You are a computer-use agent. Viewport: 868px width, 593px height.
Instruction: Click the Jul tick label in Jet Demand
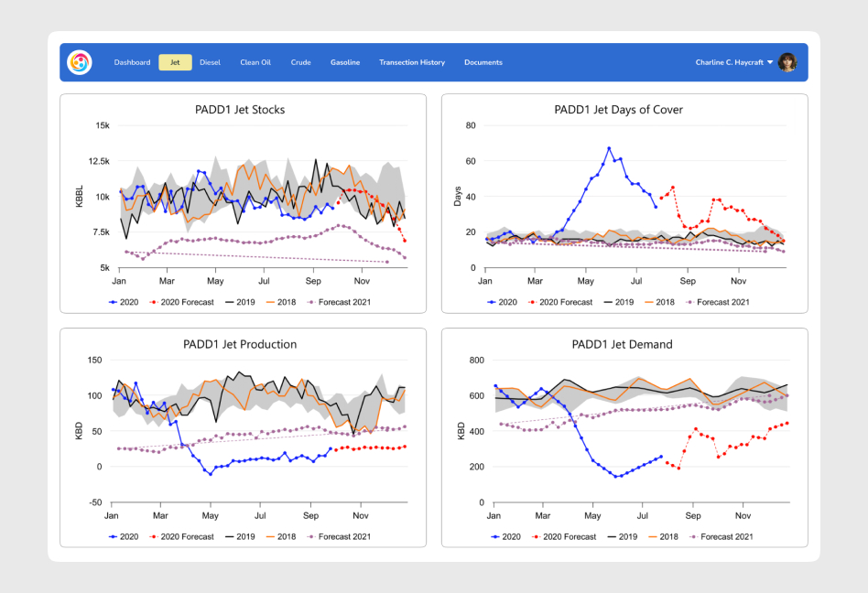(x=642, y=515)
